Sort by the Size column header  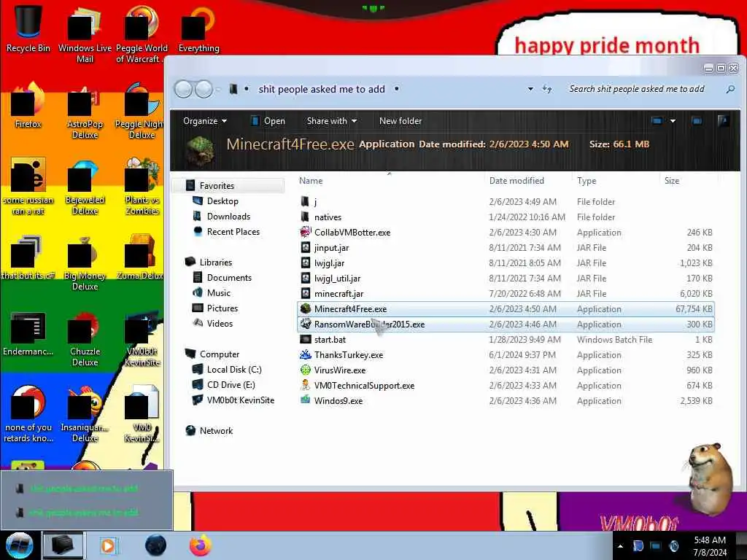[672, 181]
